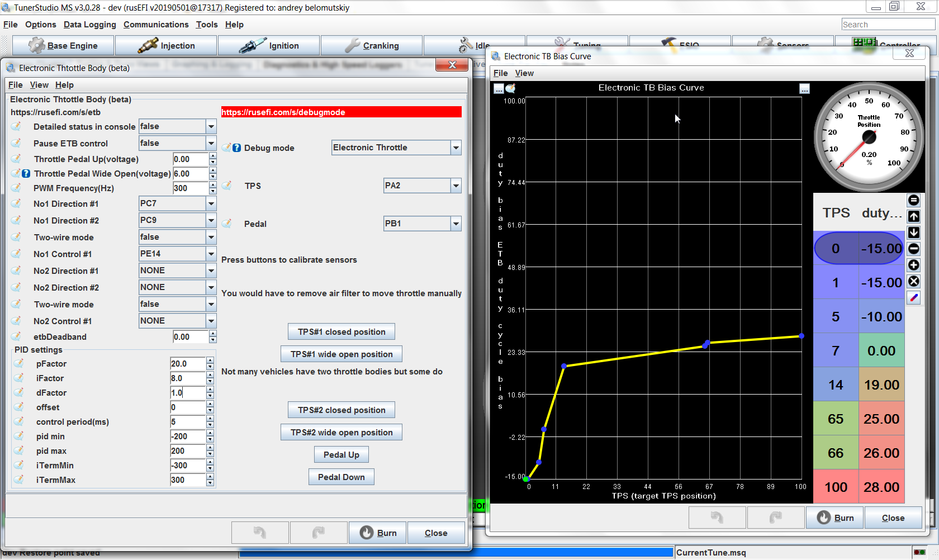The image size is (939, 560).
Task: Click the note icon next to etbDeadband
Action: 17,336
